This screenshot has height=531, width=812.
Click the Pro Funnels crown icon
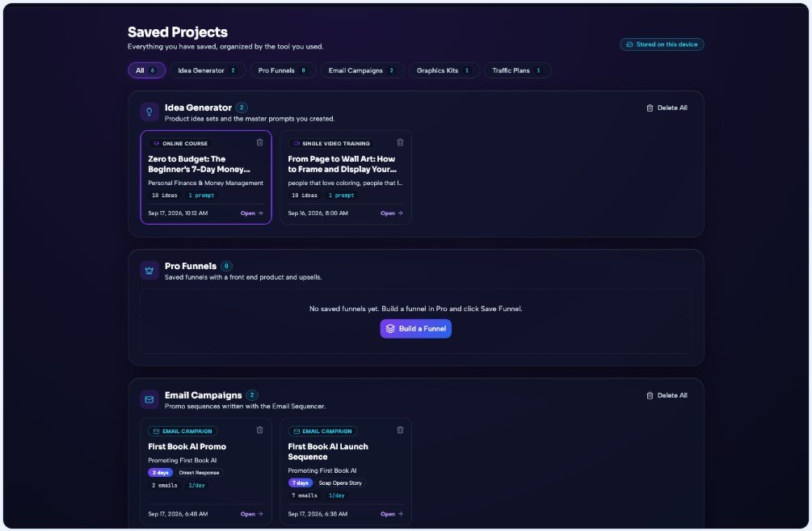pyautogui.click(x=149, y=271)
